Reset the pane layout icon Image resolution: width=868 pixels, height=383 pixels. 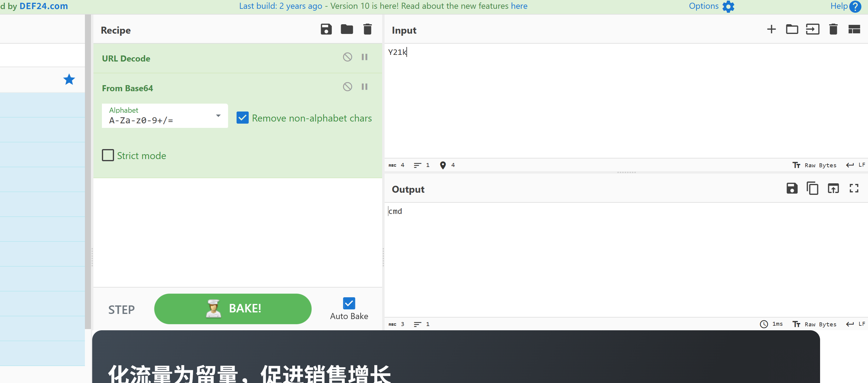[x=854, y=29]
